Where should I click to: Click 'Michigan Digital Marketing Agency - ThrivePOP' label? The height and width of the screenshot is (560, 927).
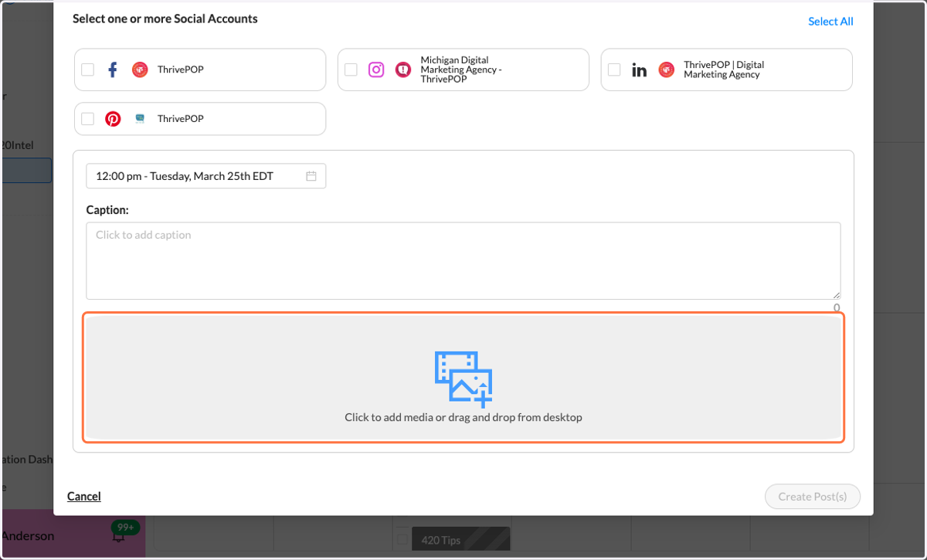(461, 70)
